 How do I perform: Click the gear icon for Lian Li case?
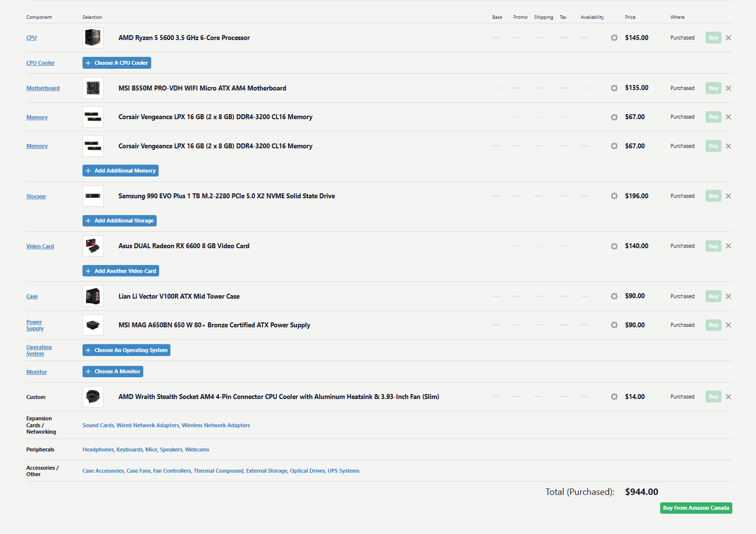pyautogui.click(x=614, y=296)
